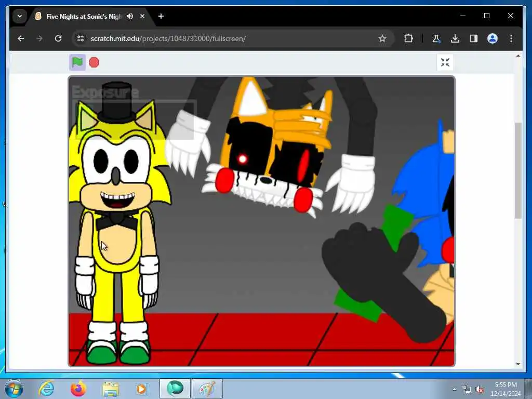
Task: Reload the Scratch project page
Action: point(58,38)
